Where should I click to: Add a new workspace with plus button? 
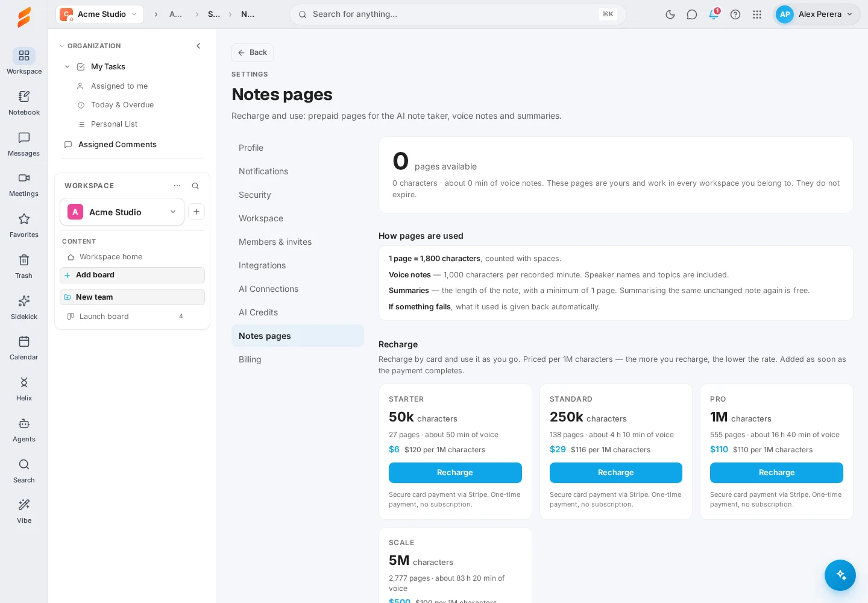point(197,212)
